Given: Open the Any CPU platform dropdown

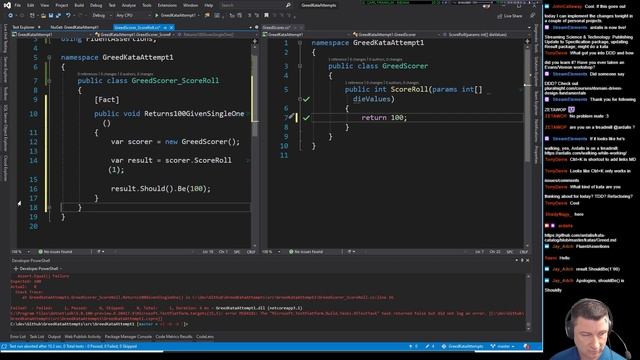Looking at the screenshot, I should coord(133,16).
